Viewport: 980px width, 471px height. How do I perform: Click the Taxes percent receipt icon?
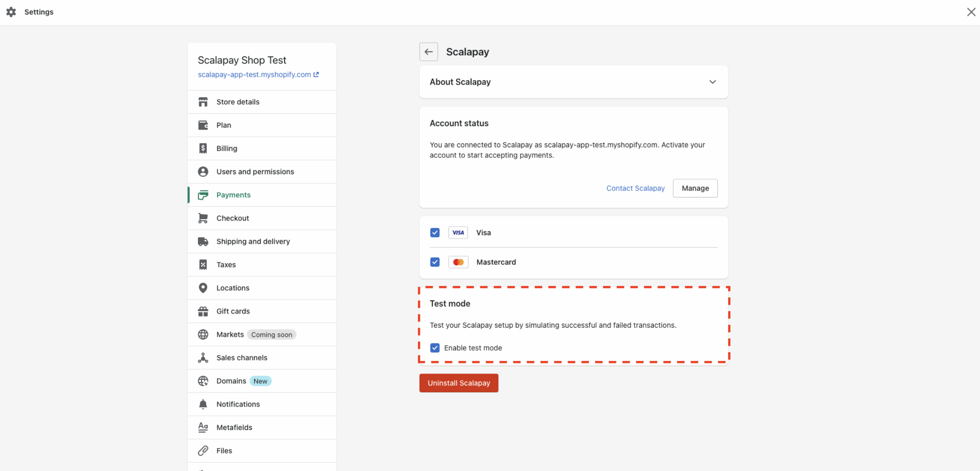(203, 265)
